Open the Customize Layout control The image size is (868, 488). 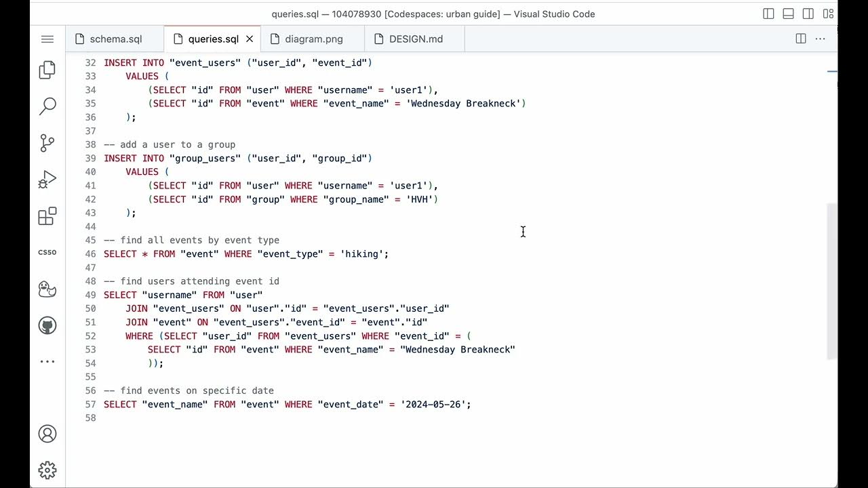tap(828, 14)
